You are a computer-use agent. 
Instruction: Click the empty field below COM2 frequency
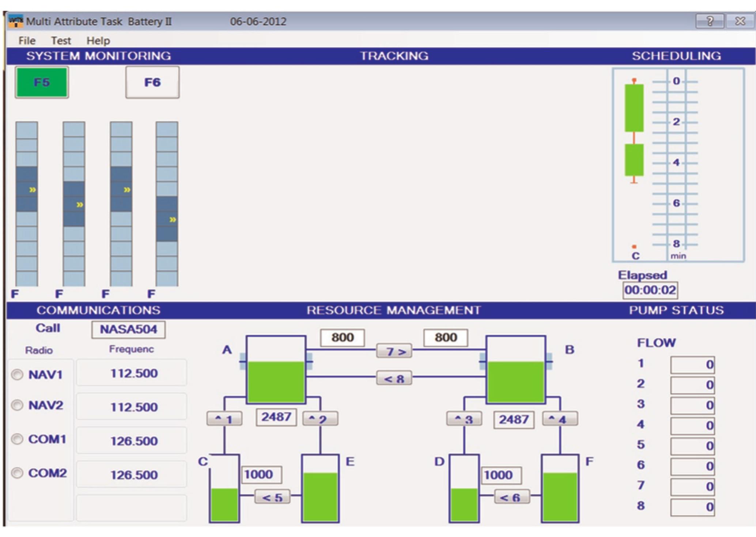point(132,508)
